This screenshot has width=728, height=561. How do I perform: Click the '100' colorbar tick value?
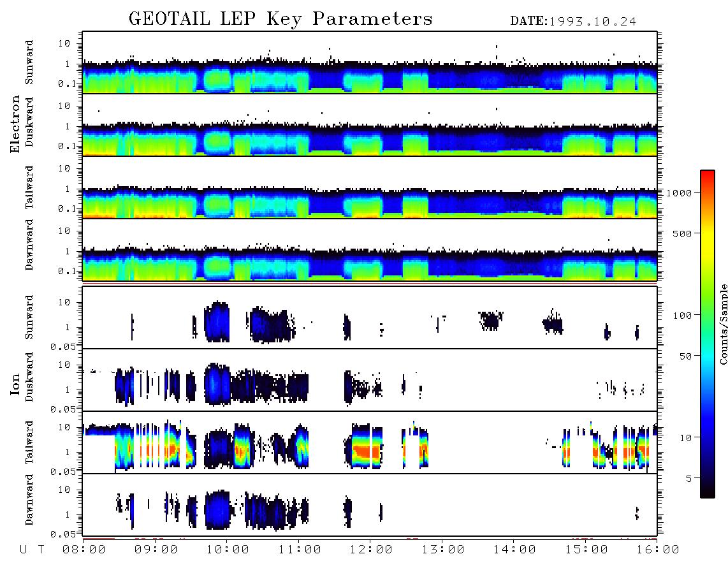pyautogui.click(x=682, y=316)
